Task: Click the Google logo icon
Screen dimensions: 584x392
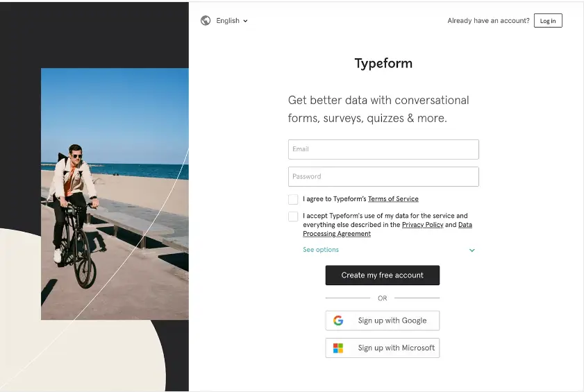Action: tap(338, 321)
